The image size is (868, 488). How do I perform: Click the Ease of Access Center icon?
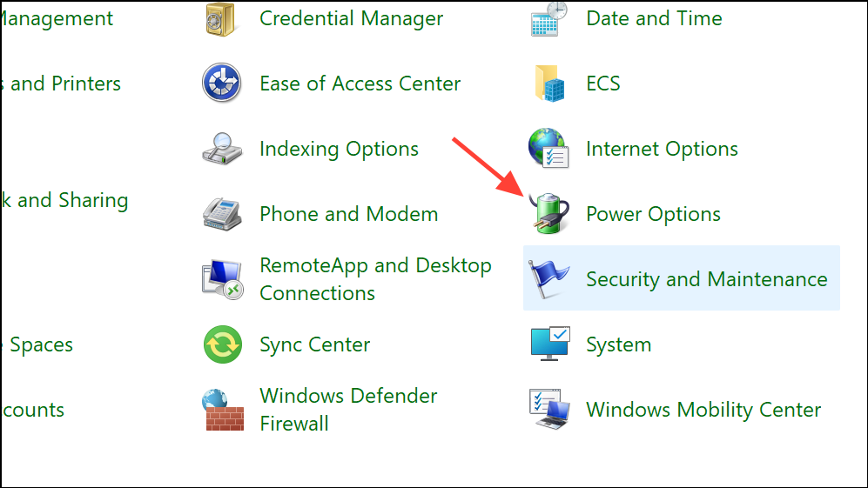pos(221,83)
